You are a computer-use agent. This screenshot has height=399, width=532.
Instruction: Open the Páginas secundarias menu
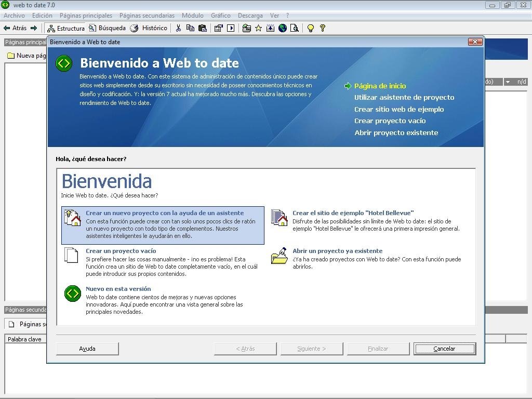[x=147, y=16]
